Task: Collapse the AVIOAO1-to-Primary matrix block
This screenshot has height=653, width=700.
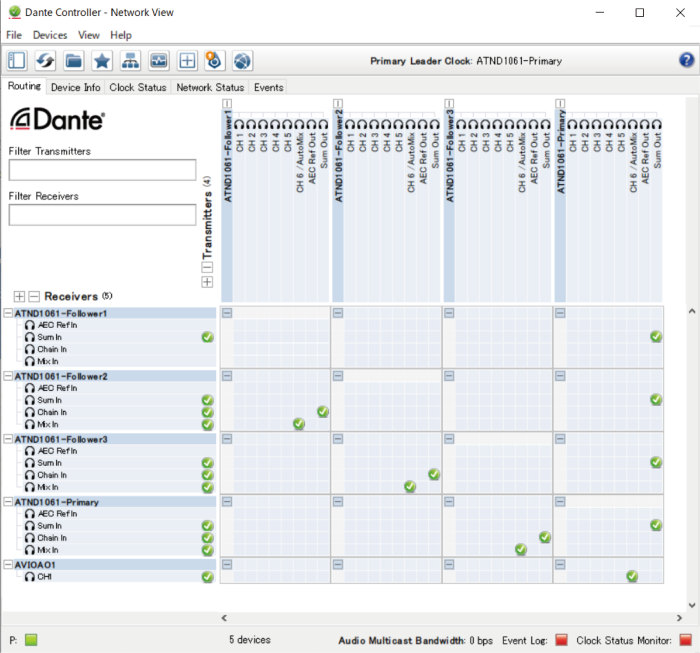Action: pos(560,564)
